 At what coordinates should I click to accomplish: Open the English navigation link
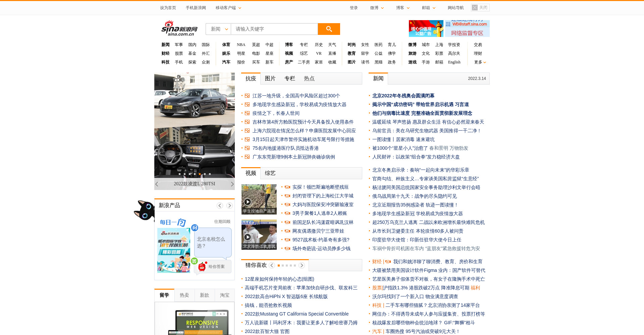454,62
